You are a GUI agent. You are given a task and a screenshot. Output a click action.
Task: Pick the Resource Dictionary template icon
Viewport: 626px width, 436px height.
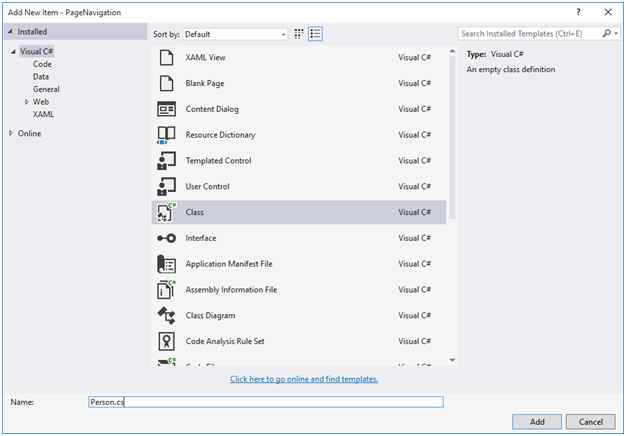[166, 135]
